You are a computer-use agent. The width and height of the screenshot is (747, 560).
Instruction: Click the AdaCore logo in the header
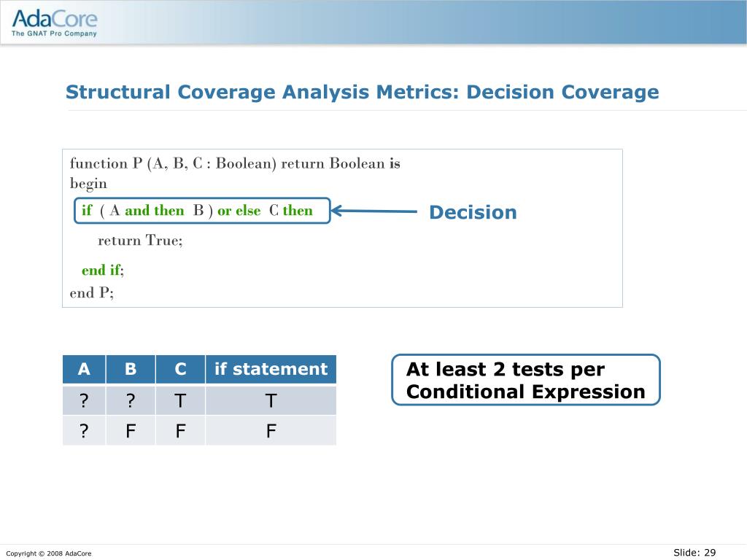[x=54, y=23]
